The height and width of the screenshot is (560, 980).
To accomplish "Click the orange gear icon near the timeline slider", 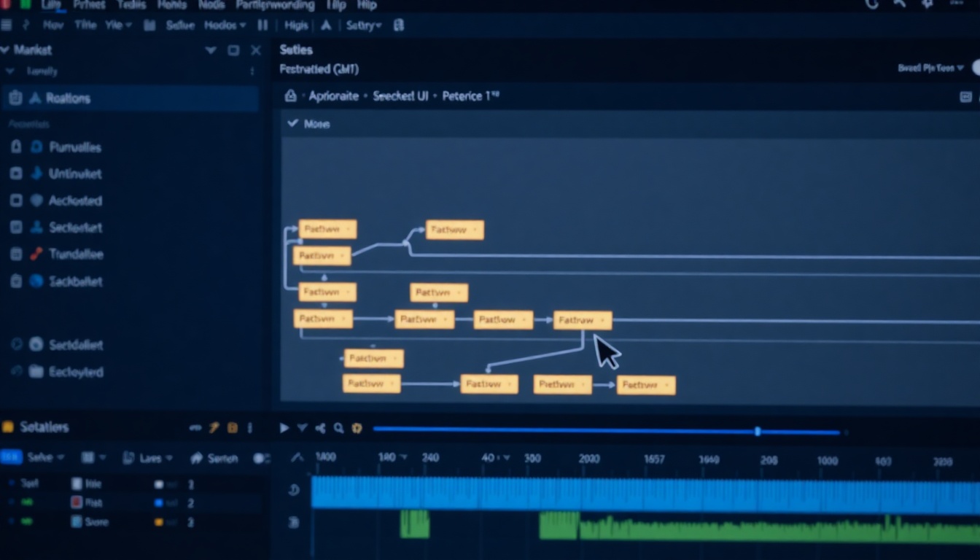I will 357,428.
